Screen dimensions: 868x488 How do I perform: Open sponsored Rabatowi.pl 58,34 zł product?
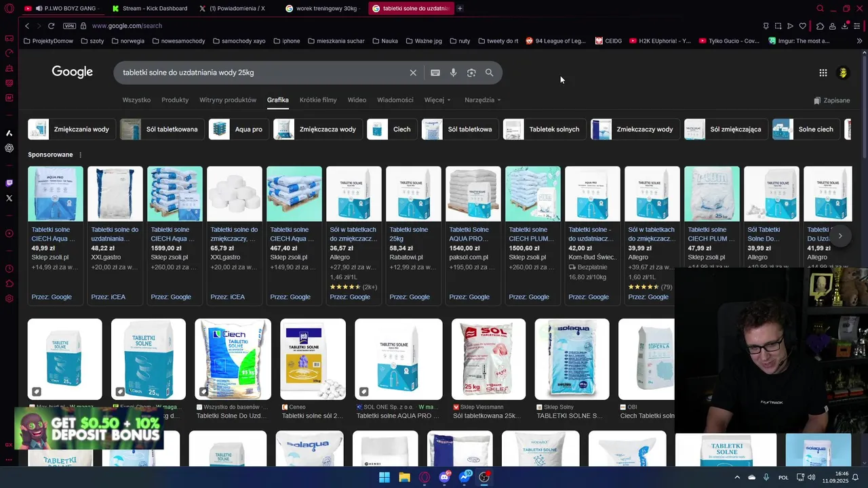413,235
